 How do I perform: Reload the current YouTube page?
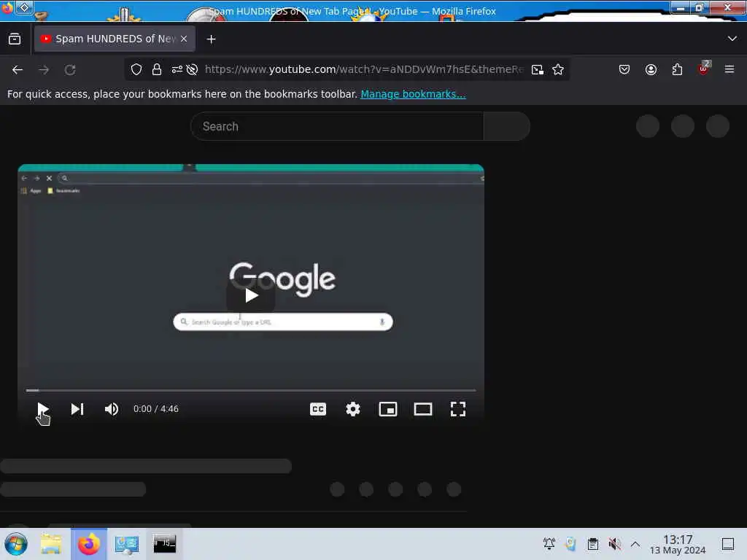[70, 70]
